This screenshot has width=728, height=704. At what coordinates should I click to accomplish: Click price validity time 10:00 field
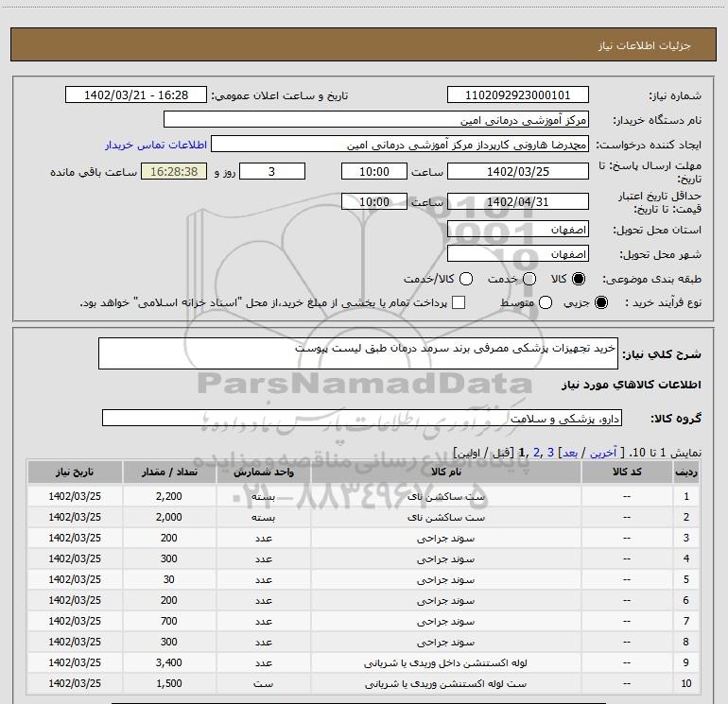pyautogui.click(x=374, y=201)
